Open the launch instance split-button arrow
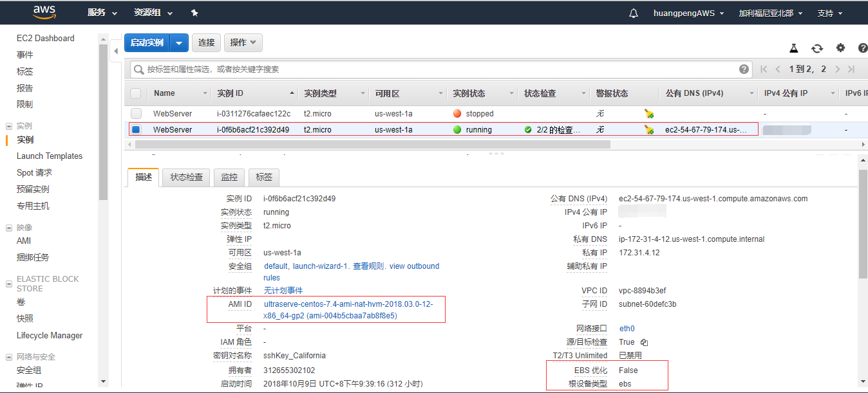This screenshot has height=393, width=868. tap(179, 42)
